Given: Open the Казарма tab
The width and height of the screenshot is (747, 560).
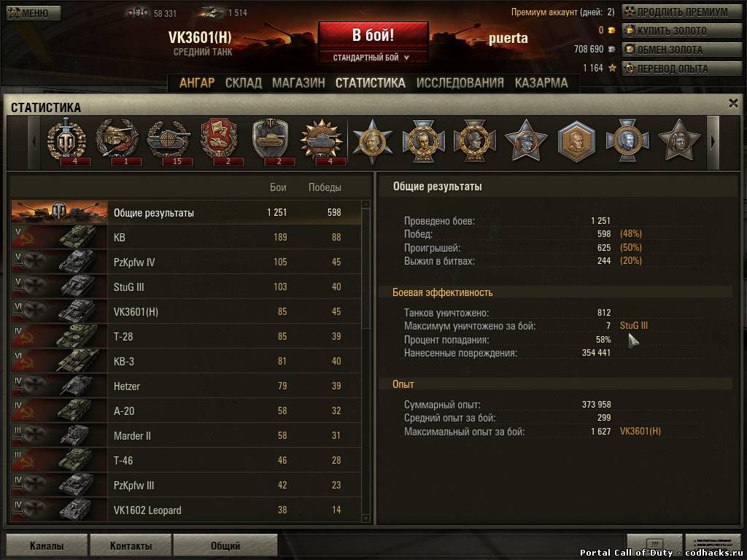Looking at the screenshot, I should pyautogui.click(x=541, y=83).
